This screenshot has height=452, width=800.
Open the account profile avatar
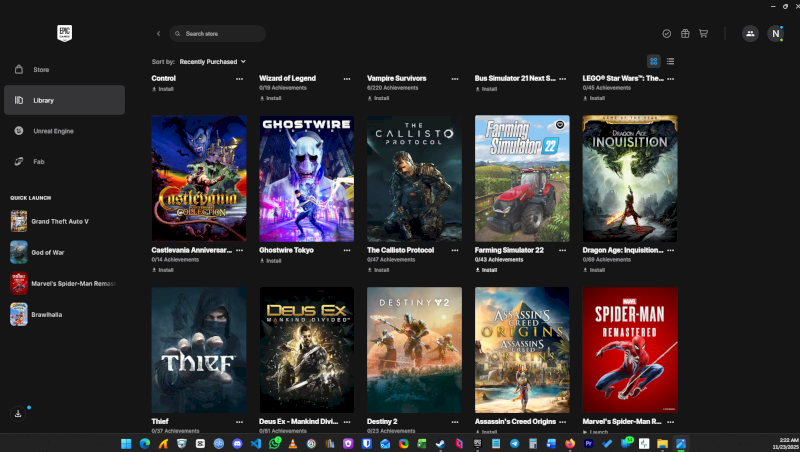pyautogui.click(x=775, y=33)
